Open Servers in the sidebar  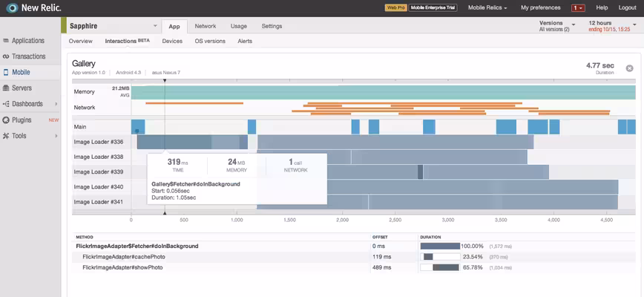22,88
